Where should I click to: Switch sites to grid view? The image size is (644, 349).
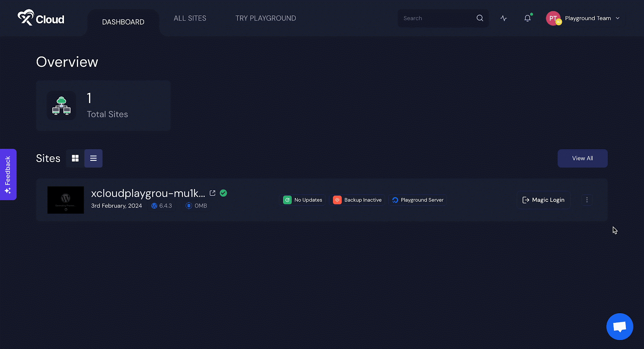tap(75, 158)
